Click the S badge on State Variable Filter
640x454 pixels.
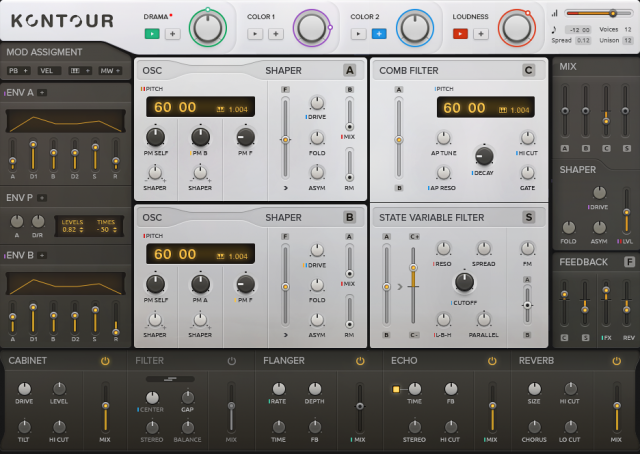pos(528,216)
